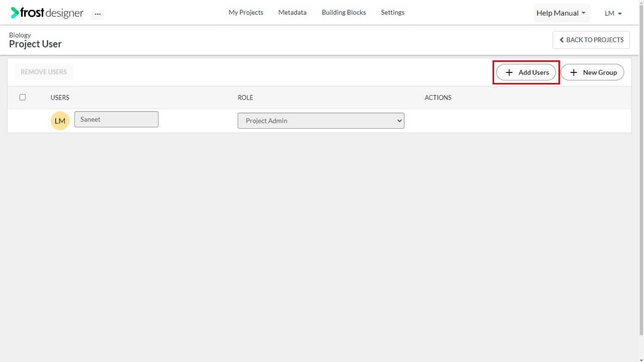
Task: Open Settings in the top navigation
Action: click(x=392, y=13)
